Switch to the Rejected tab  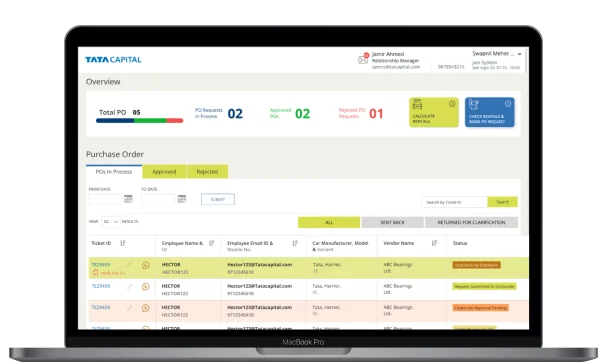[207, 172]
